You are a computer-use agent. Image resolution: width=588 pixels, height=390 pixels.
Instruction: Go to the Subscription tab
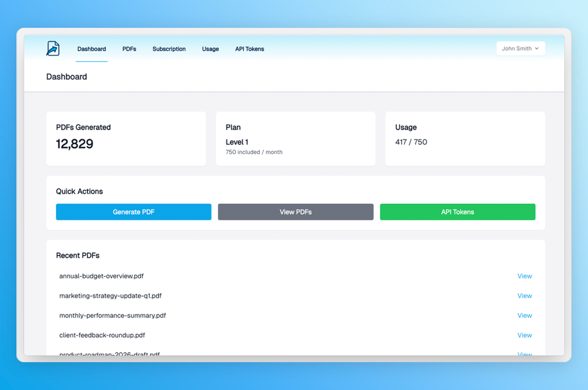point(169,49)
